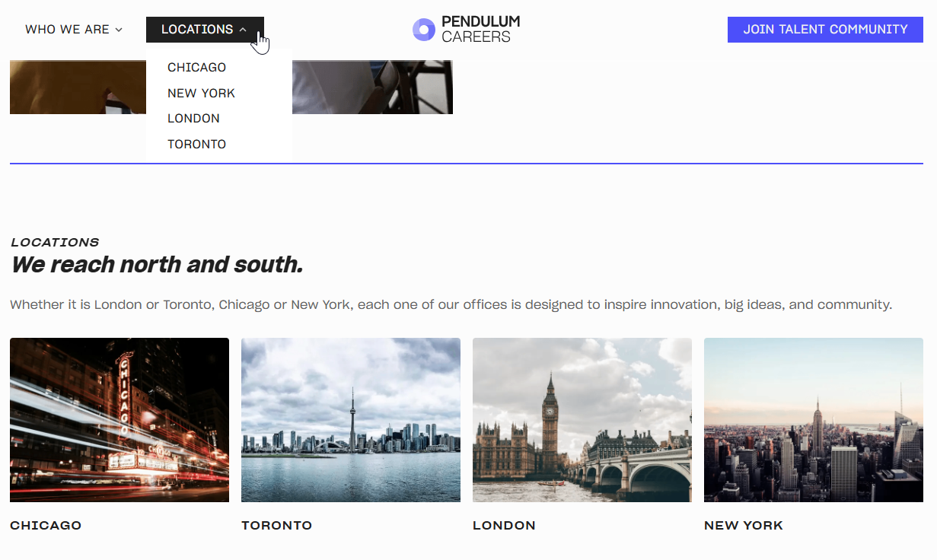Viewport: 937px width, 560px height.
Task: Click the Chicago caption below the photo
Action: point(46,525)
